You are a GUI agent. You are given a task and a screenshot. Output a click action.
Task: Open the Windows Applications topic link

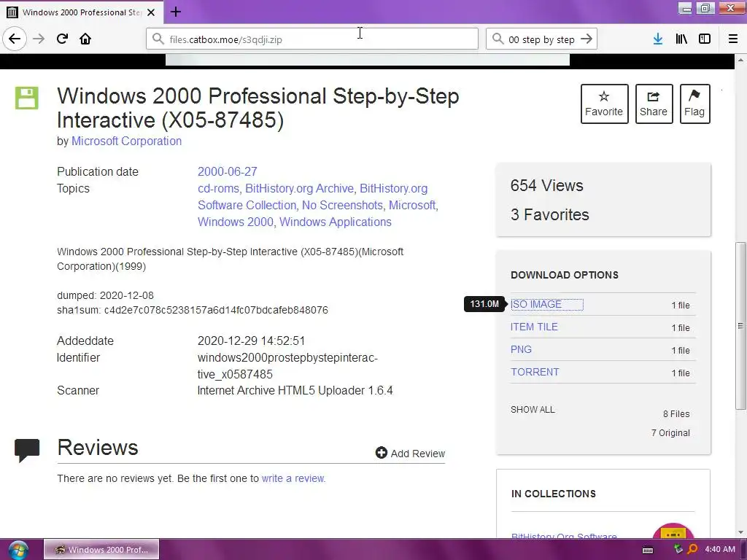click(336, 222)
